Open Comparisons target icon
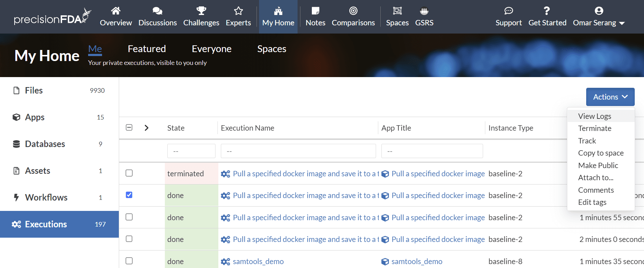Image resolution: width=644 pixels, height=268 pixels. click(353, 11)
